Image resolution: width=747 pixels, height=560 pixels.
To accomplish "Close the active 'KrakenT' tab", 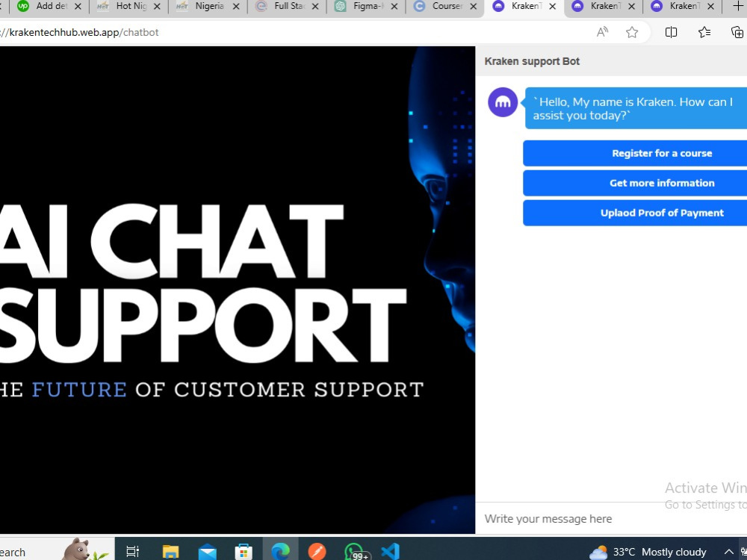I will [x=552, y=6].
